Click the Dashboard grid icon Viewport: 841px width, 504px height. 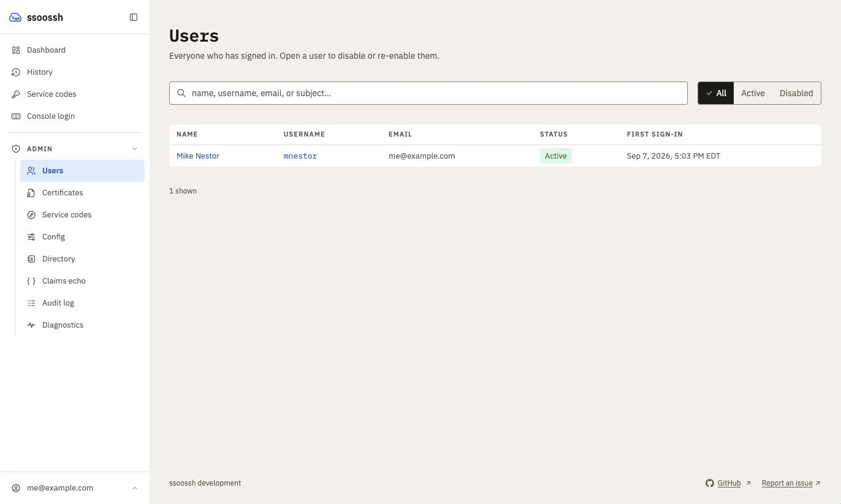click(x=16, y=50)
